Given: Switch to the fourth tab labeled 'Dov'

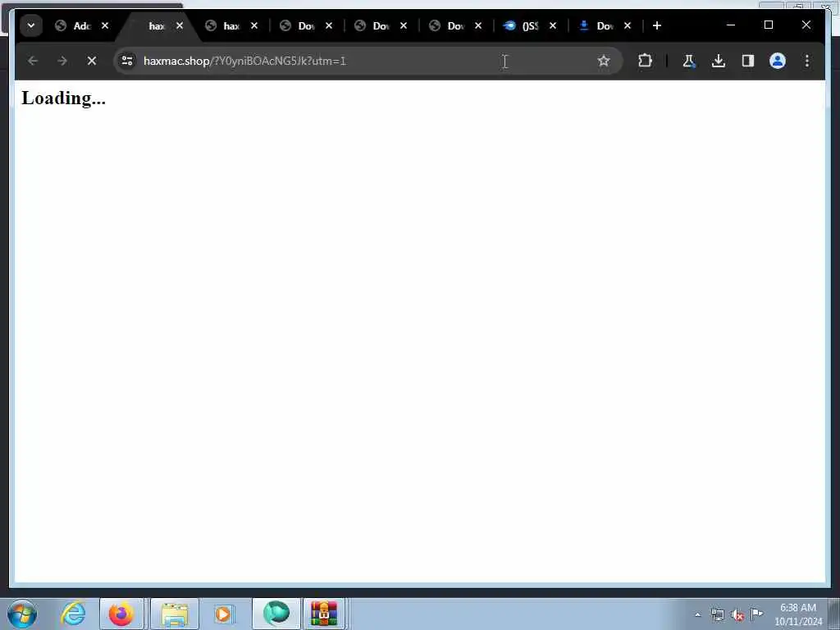Looking at the screenshot, I should (x=298, y=25).
